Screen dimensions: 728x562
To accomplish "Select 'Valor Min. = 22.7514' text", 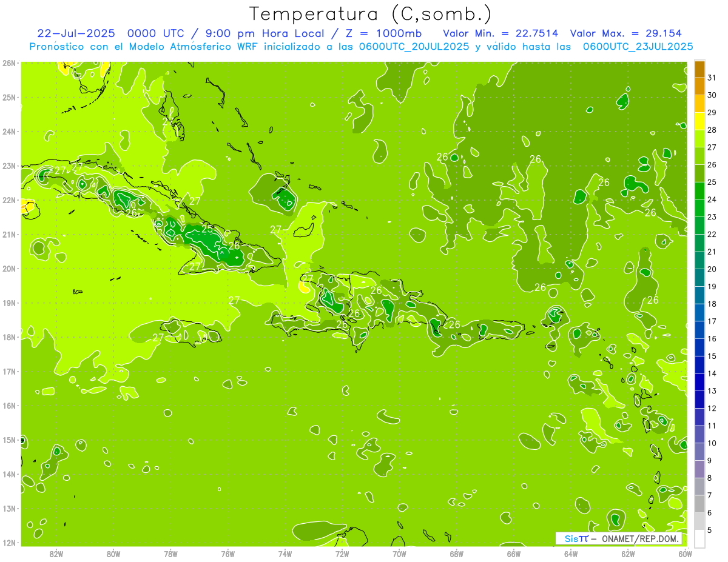I will tap(500, 33).
